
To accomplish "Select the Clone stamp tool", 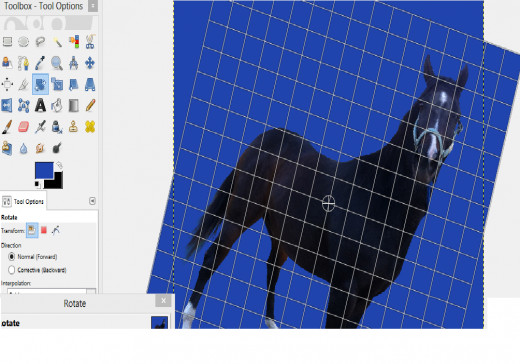I will pyautogui.click(x=74, y=127).
